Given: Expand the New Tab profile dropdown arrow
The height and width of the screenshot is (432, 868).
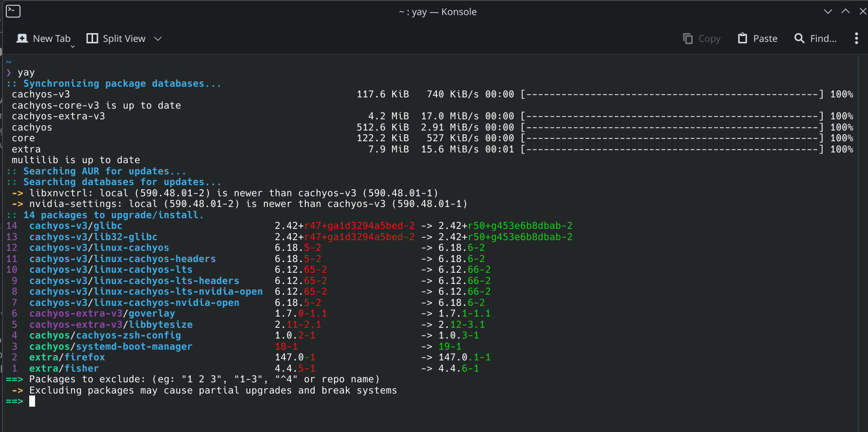Looking at the screenshot, I should pyautogui.click(x=73, y=46).
